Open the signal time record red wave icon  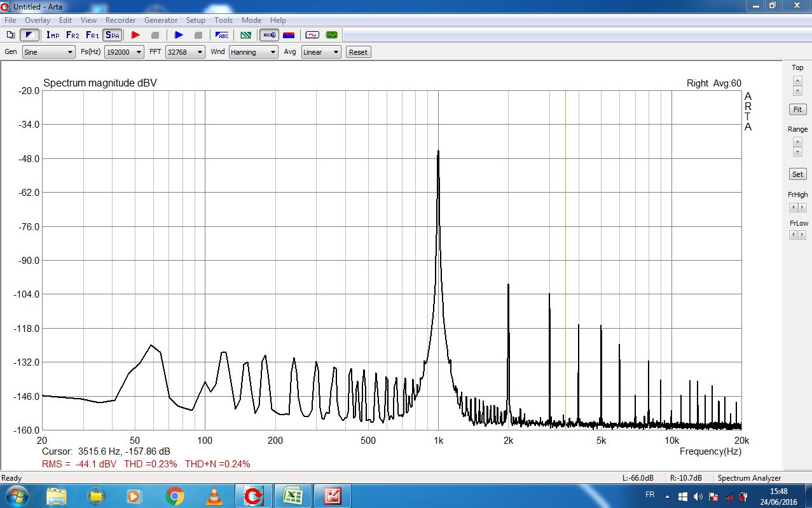click(x=312, y=35)
